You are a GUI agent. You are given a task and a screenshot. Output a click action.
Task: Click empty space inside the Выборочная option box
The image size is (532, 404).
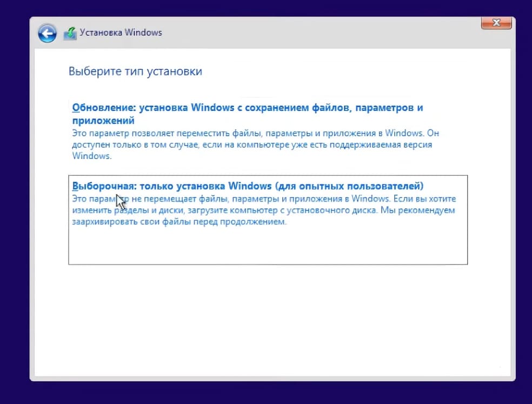point(268,246)
